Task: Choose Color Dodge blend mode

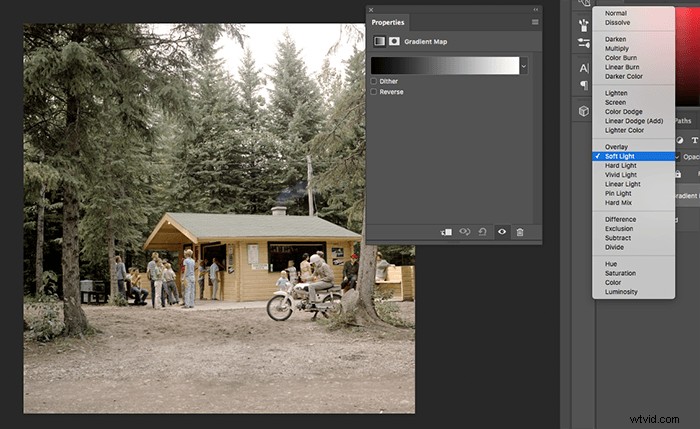Action: [x=633, y=112]
